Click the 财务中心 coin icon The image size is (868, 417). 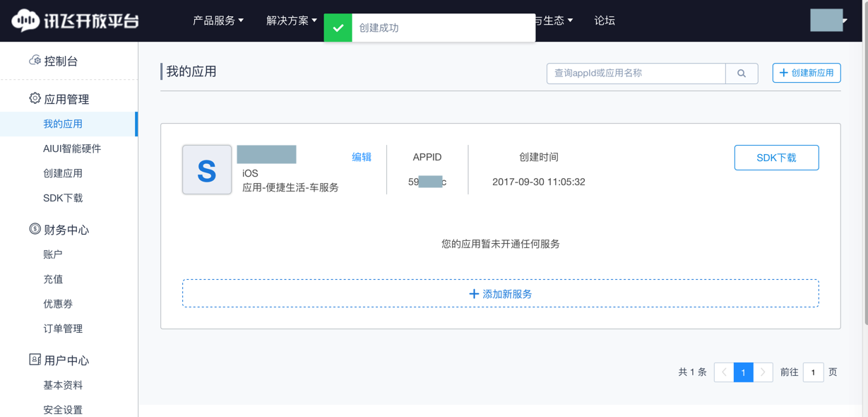[x=35, y=229]
